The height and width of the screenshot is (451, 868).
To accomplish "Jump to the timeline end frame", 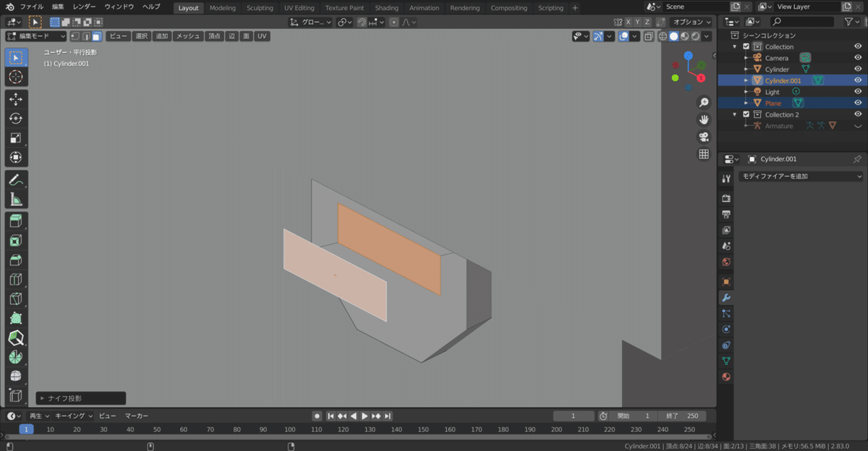I will pos(388,416).
